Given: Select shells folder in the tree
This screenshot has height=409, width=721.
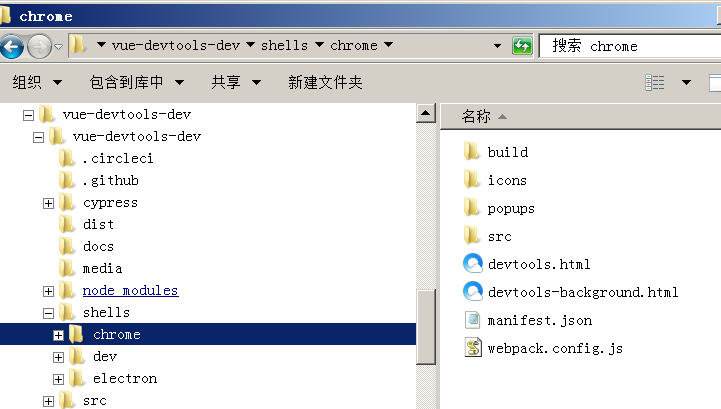Looking at the screenshot, I should (106, 312).
